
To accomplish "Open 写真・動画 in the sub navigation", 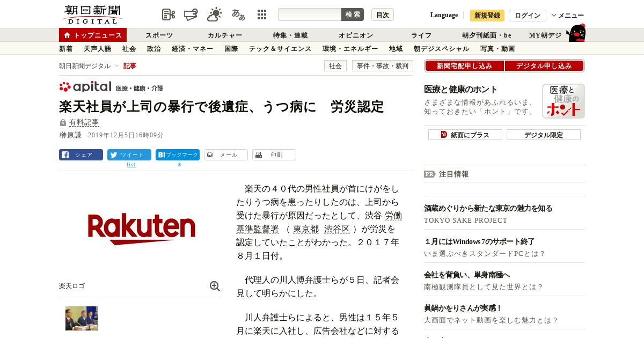I will click(497, 49).
